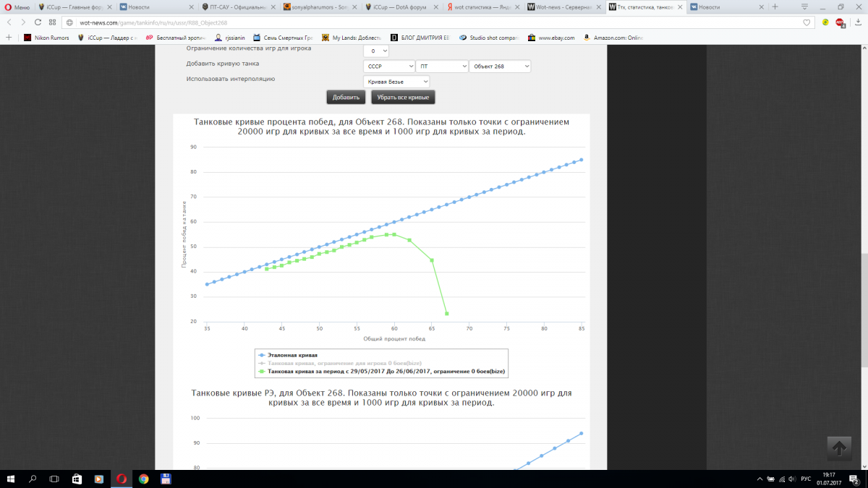Click the Убрать все кривые button
The width and height of the screenshot is (868, 488).
coord(403,97)
